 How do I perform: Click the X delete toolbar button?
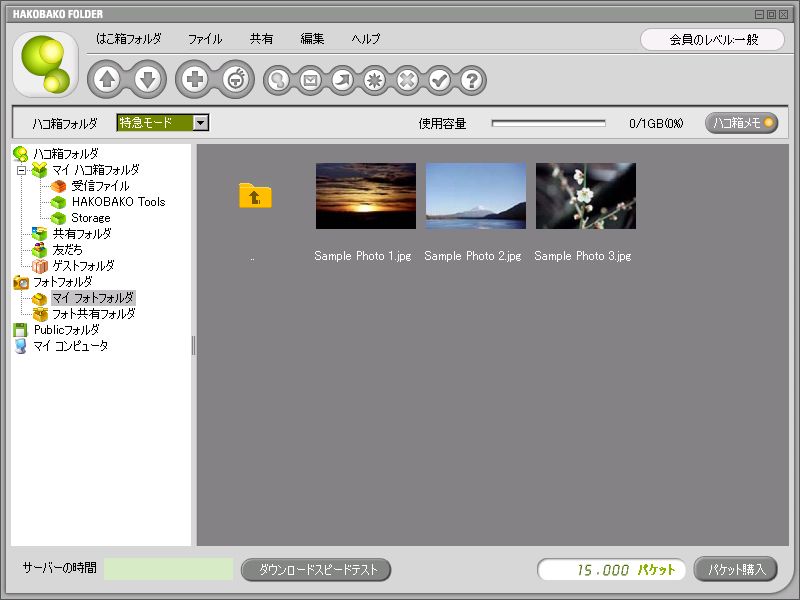pyautogui.click(x=407, y=80)
